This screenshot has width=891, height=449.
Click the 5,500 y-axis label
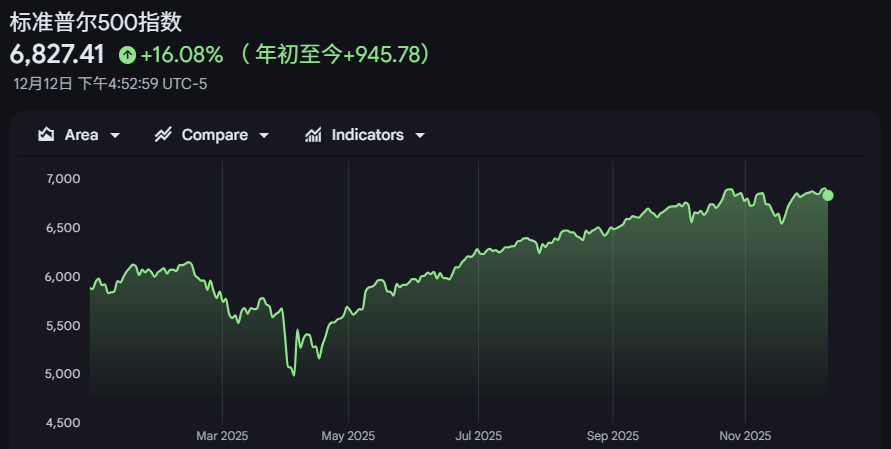pos(63,326)
